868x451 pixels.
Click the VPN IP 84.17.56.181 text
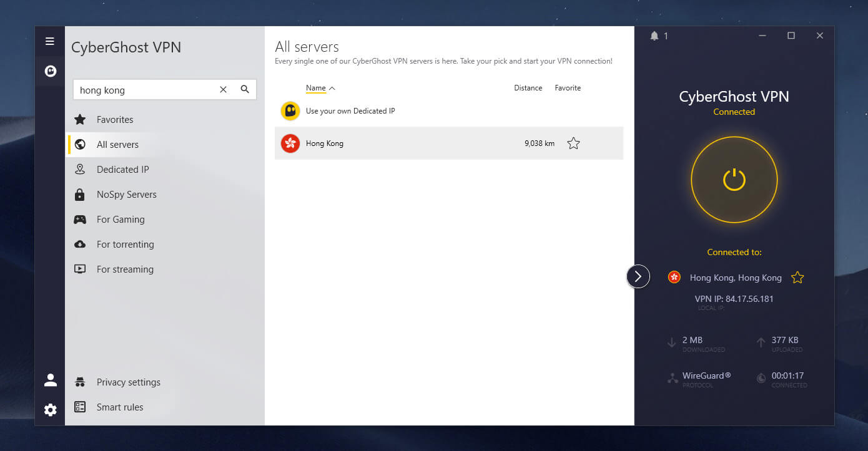[x=734, y=299]
